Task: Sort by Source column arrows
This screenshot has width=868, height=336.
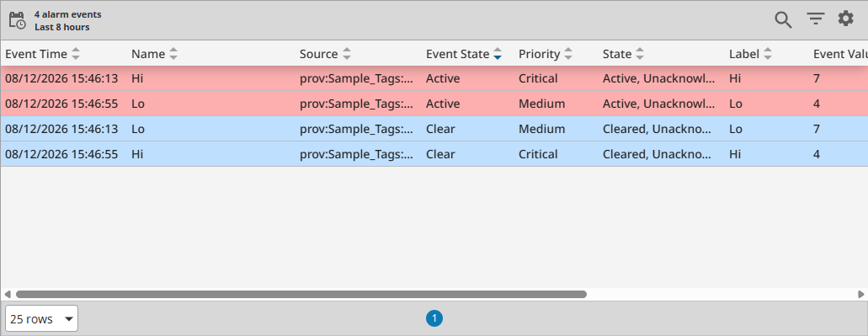Action: 347,54
